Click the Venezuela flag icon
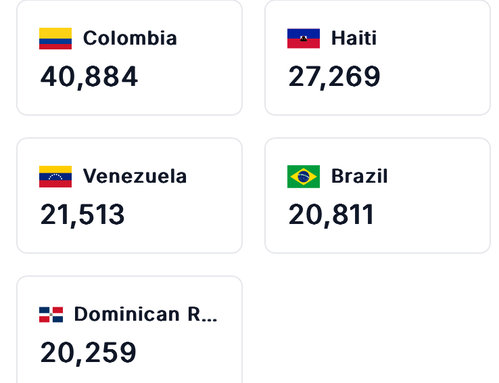This screenshot has height=383, width=499. click(55, 176)
